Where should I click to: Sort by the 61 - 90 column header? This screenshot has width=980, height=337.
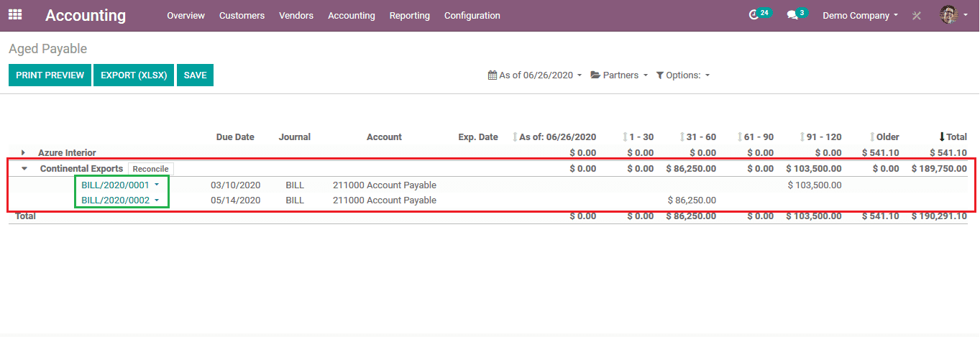(x=756, y=137)
